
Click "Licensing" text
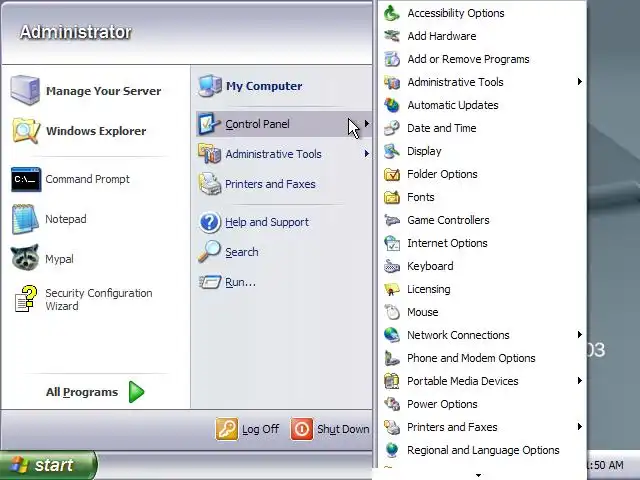(429, 289)
